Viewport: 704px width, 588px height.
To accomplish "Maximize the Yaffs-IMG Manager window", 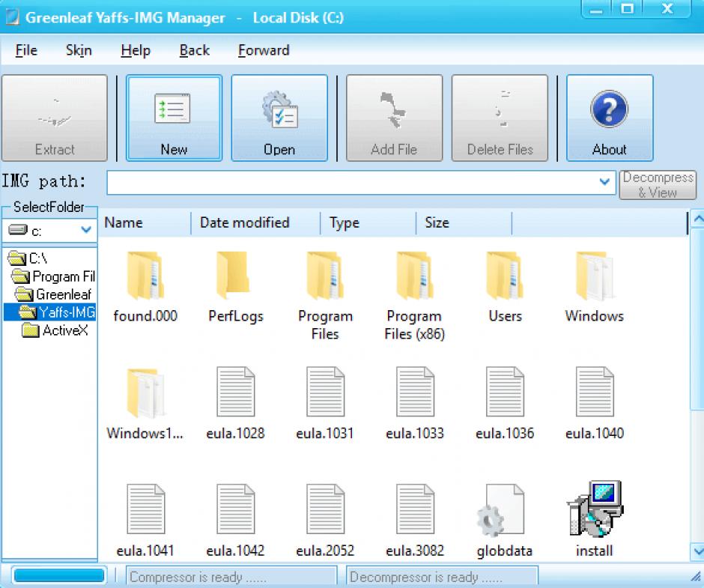I will (627, 8).
